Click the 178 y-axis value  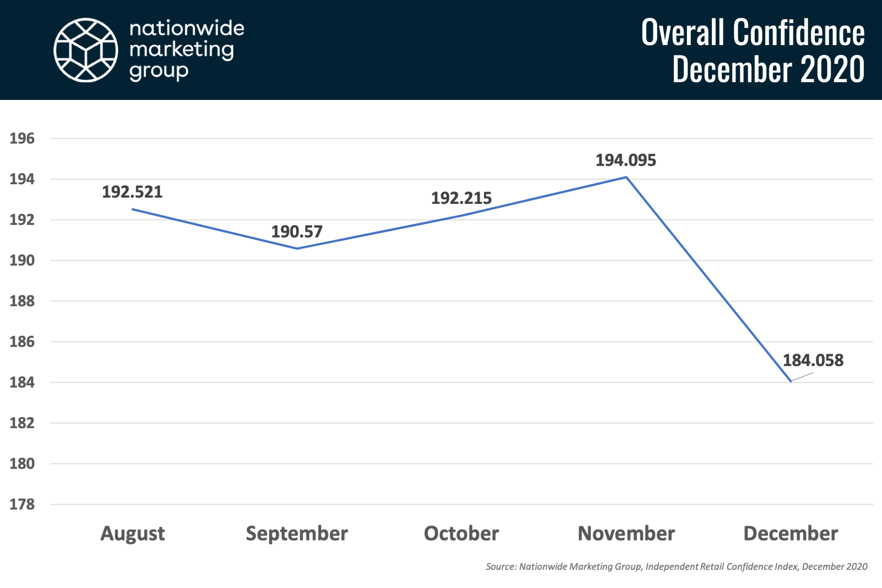23,504
